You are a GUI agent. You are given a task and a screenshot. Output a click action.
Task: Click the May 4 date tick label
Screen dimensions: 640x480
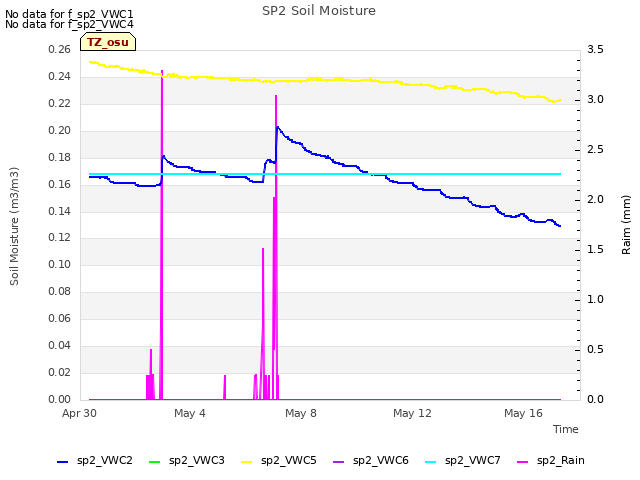pyautogui.click(x=190, y=413)
